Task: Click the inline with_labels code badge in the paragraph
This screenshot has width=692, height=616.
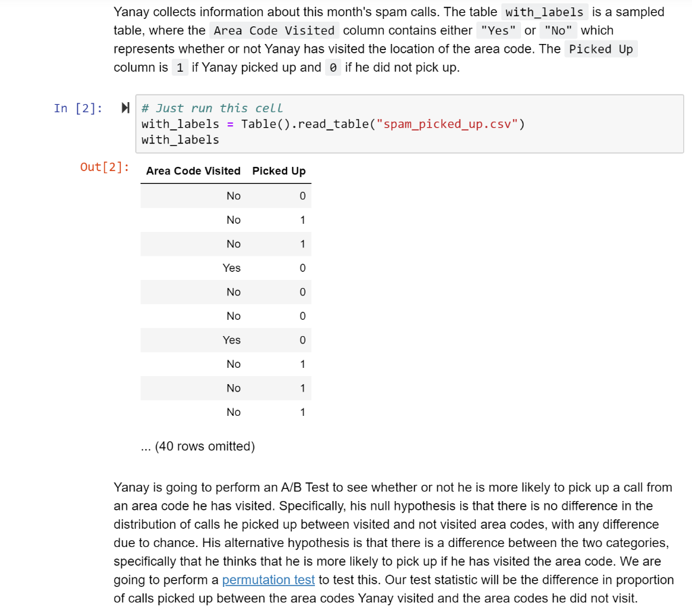Action: pos(544,11)
